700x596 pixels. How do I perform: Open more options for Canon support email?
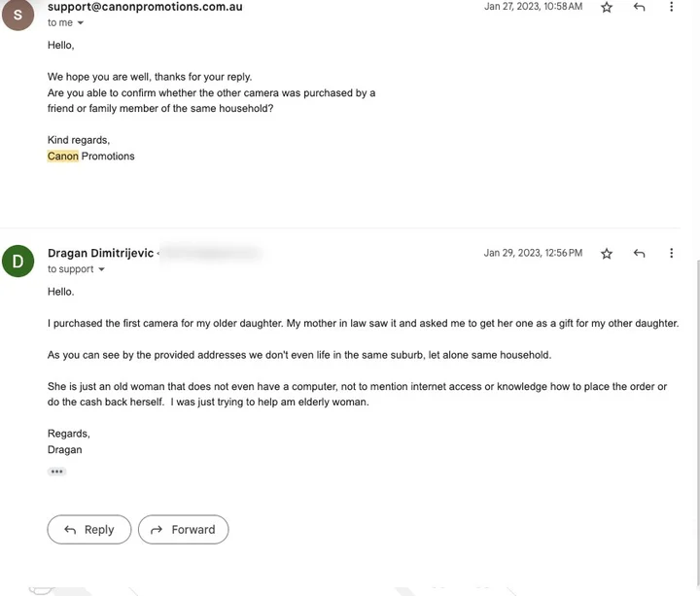pos(671,7)
